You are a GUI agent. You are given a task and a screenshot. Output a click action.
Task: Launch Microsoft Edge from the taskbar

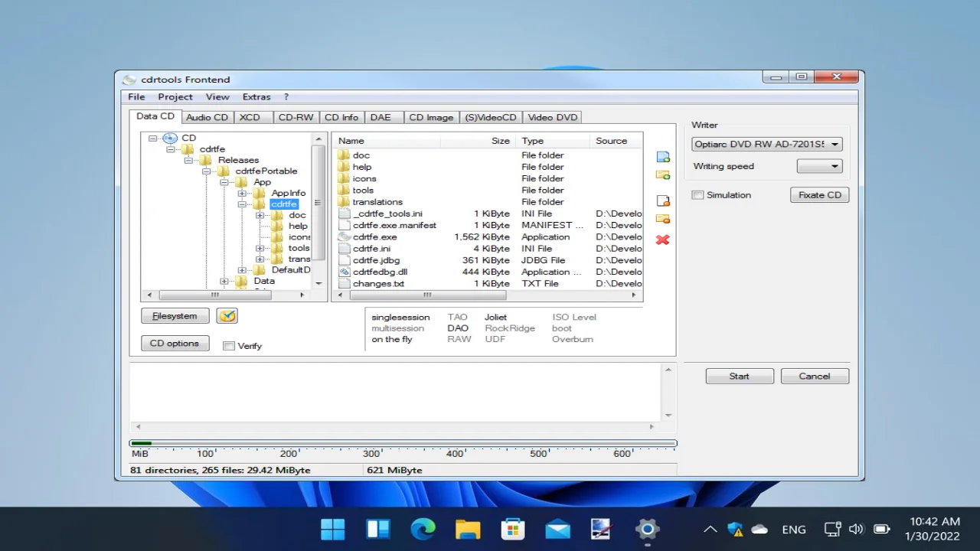point(423,529)
